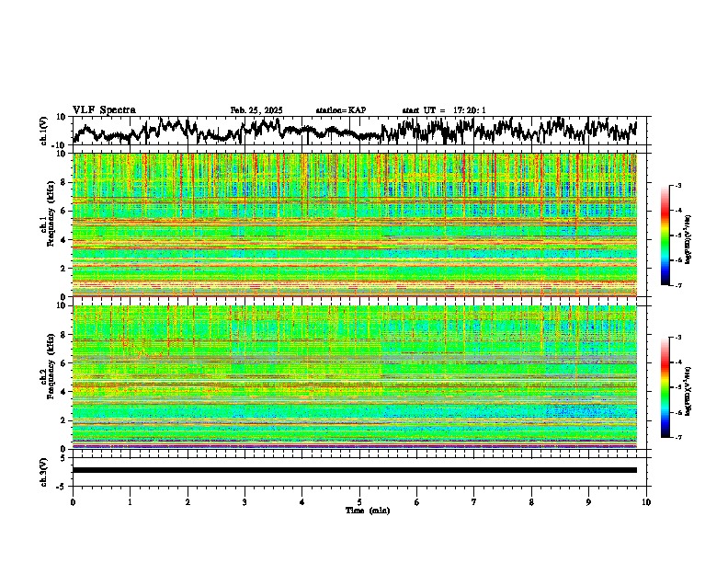Image resolution: width=728 pixels, height=563 pixels.
Task: Click the ch.2 'Frequency (kHz)' axis label
Action: click(x=51, y=365)
